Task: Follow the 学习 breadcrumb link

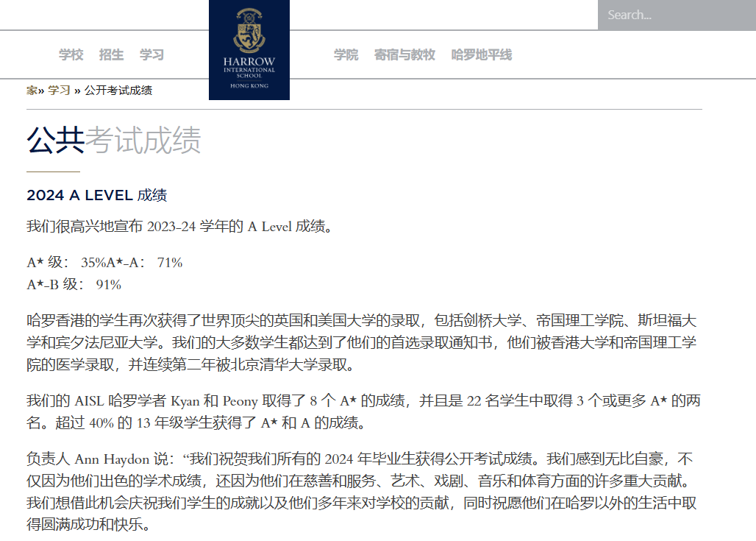Action: [x=59, y=91]
